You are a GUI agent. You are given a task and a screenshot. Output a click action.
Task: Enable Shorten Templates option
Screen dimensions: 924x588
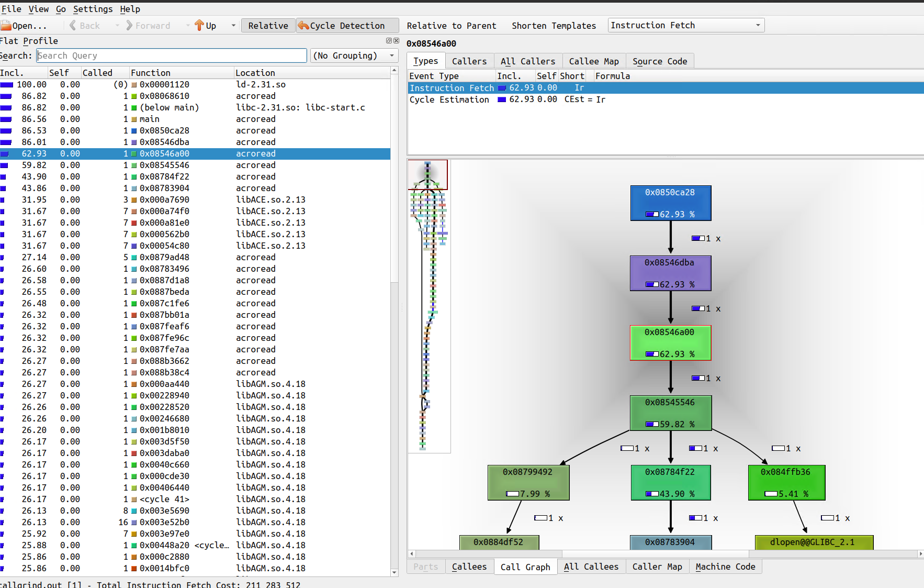(554, 26)
